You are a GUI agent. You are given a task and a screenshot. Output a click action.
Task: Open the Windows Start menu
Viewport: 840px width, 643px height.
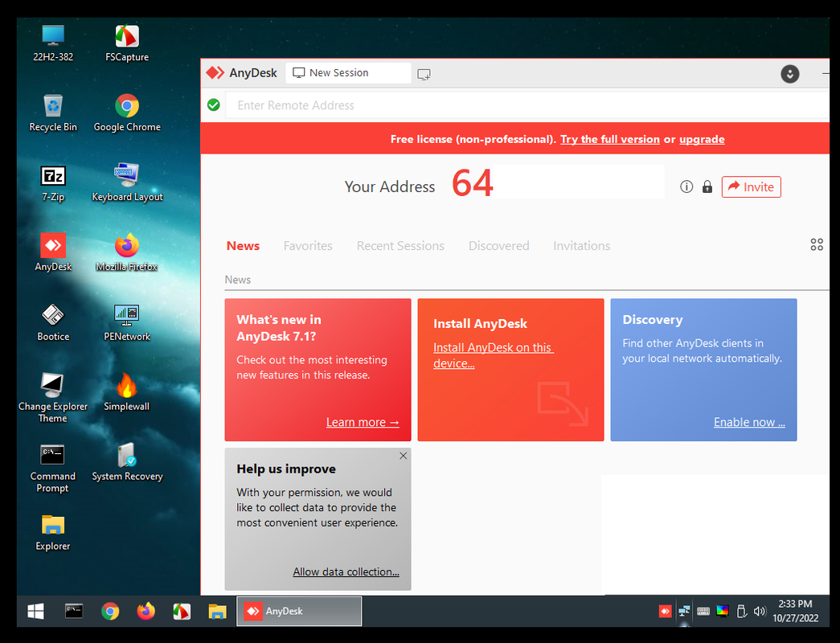pos(35,611)
